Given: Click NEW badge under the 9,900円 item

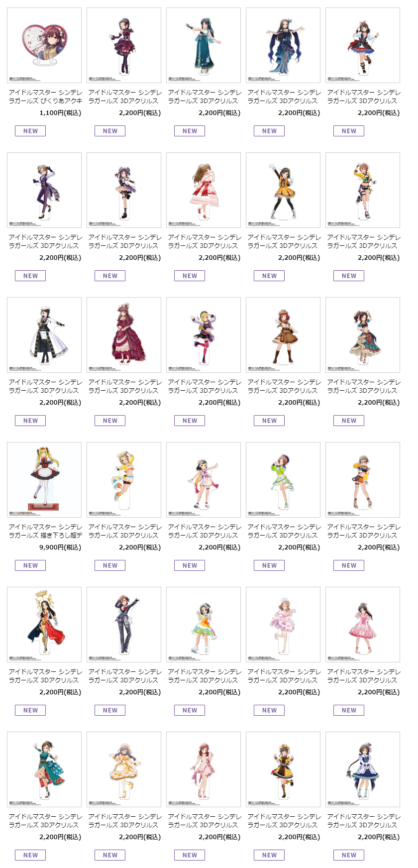Looking at the screenshot, I should (30, 565).
